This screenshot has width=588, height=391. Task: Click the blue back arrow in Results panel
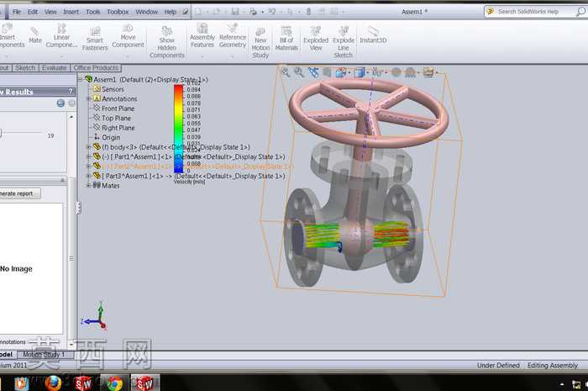click(x=60, y=103)
